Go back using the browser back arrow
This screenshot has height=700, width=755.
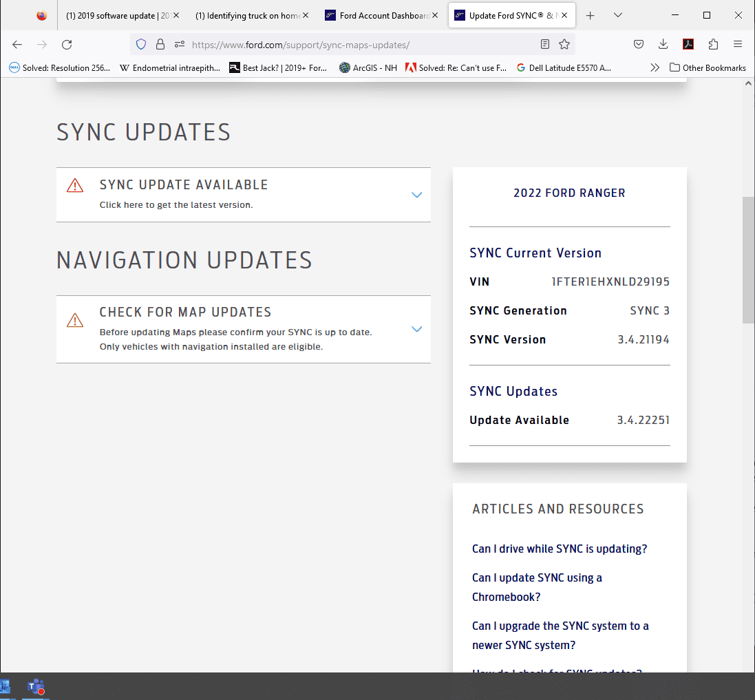click(x=17, y=45)
